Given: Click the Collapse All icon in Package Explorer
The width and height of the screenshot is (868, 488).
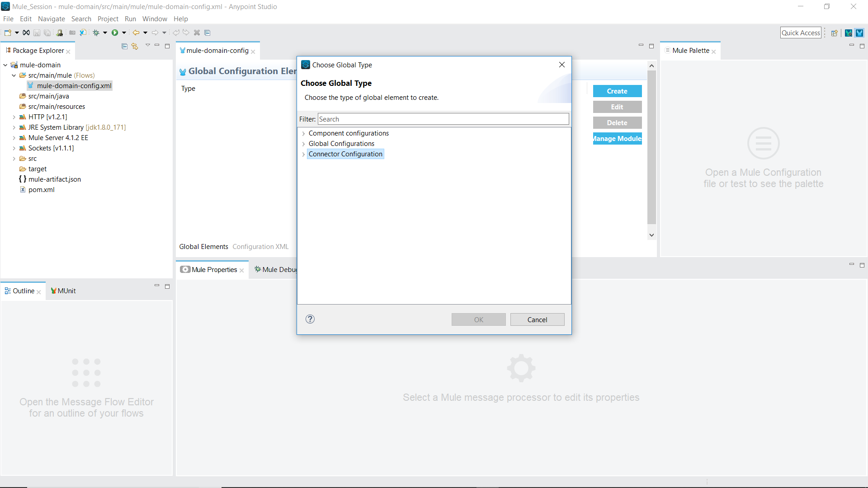Looking at the screenshot, I should point(124,46).
